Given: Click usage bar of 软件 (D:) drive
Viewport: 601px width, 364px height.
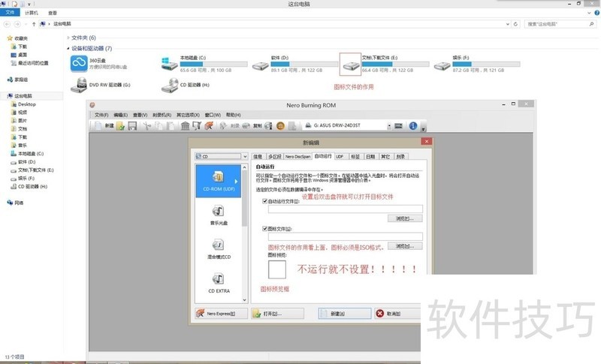Looking at the screenshot, I should coord(305,65).
